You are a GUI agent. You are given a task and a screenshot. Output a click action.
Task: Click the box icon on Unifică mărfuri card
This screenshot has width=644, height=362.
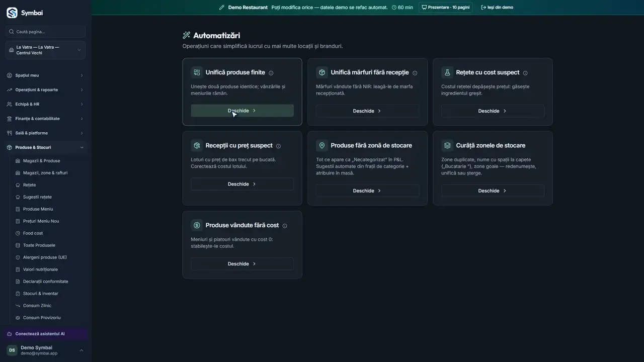322,72
